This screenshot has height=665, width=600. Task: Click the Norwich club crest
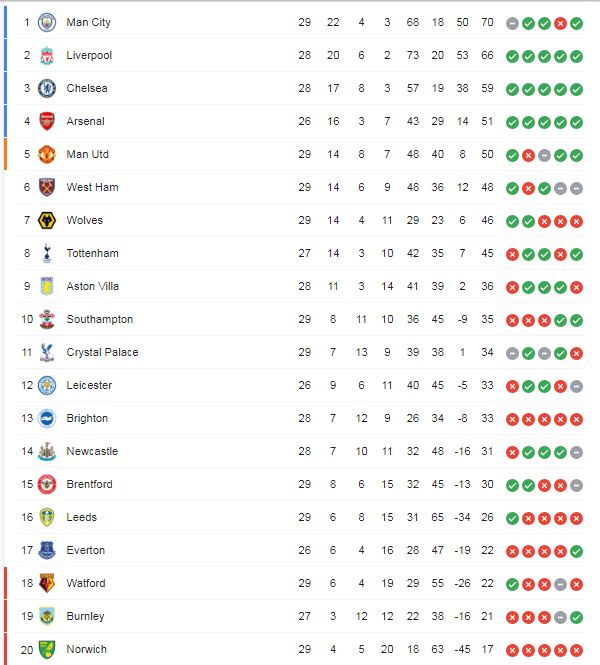tap(46, 649)
